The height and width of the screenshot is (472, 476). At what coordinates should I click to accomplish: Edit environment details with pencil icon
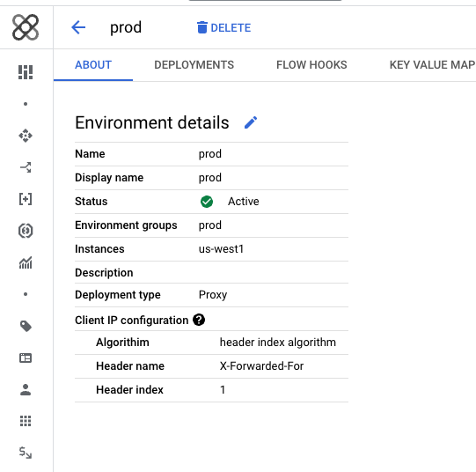tap(251, 122)
